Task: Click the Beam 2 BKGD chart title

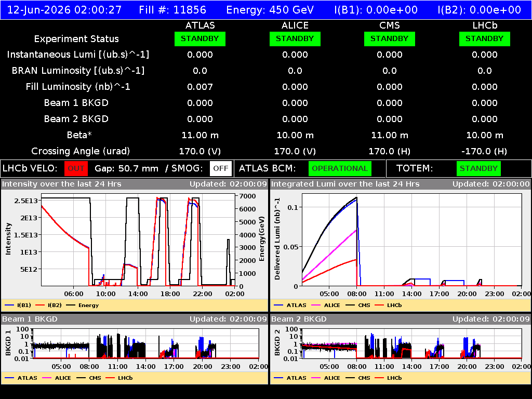Action: click(299, 319)
